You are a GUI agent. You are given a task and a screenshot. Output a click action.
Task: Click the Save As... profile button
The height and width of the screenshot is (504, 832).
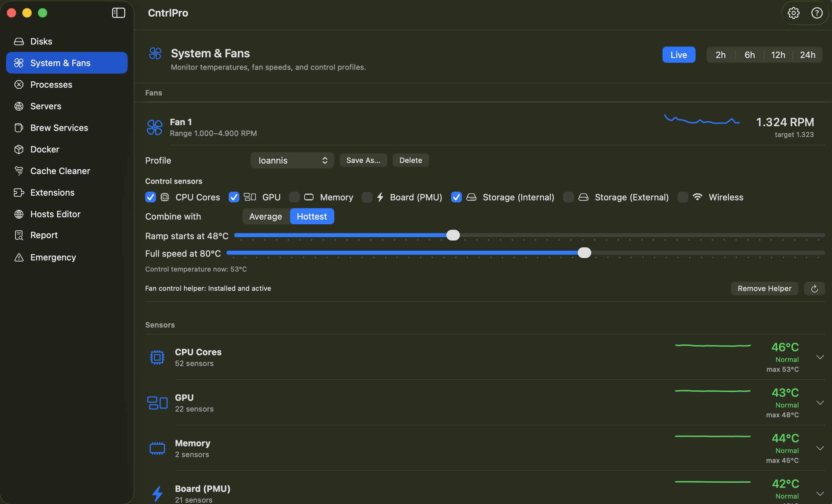point(363,160)
